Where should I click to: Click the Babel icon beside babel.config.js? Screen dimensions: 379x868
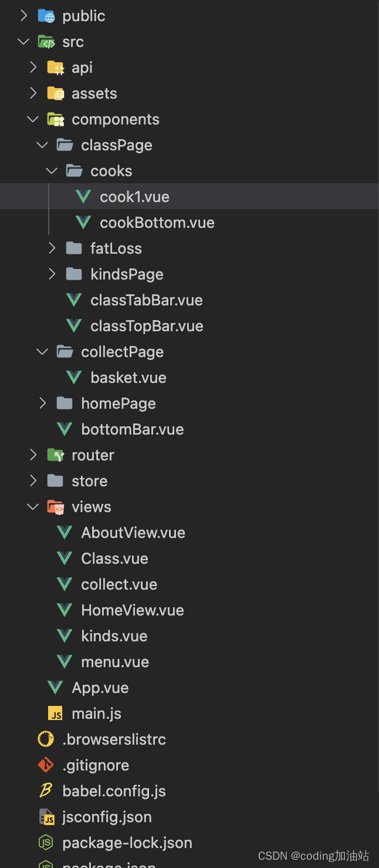point(46,791)
